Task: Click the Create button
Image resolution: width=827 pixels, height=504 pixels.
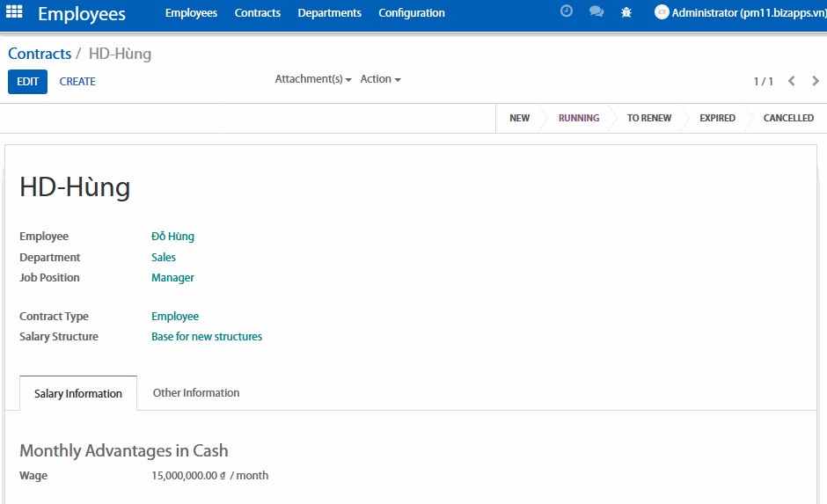Action: (x=77, y=82)
